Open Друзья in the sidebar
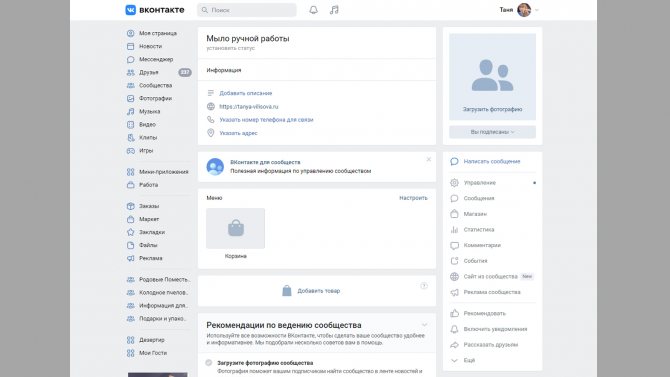 (x=149, y=72)
